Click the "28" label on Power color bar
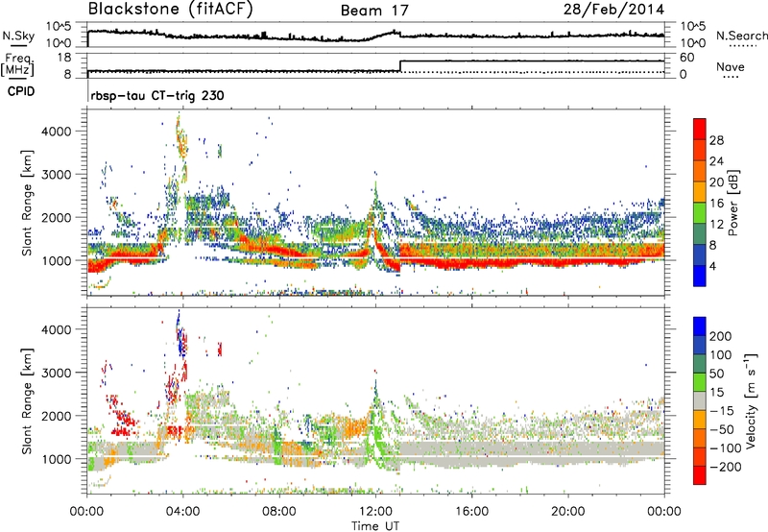This screenshot has width=768, height=532. (x=716, y=140)
